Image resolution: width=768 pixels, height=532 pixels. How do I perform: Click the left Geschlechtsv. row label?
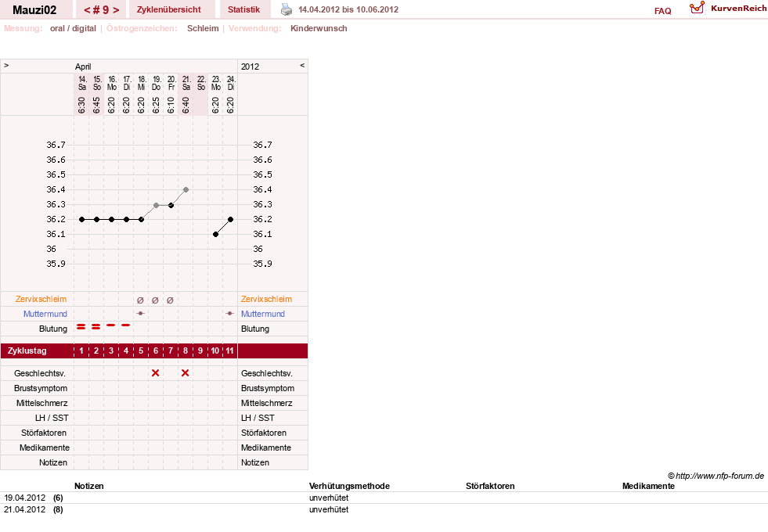pos(40,373)
